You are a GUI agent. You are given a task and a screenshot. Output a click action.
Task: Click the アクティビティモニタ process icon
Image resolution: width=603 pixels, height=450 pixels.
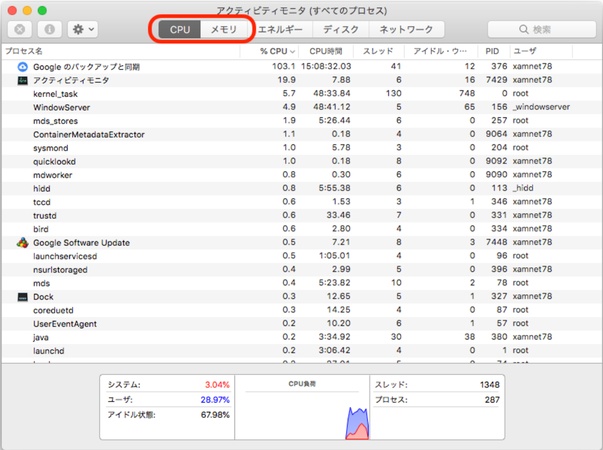click(x=23, y=80)
